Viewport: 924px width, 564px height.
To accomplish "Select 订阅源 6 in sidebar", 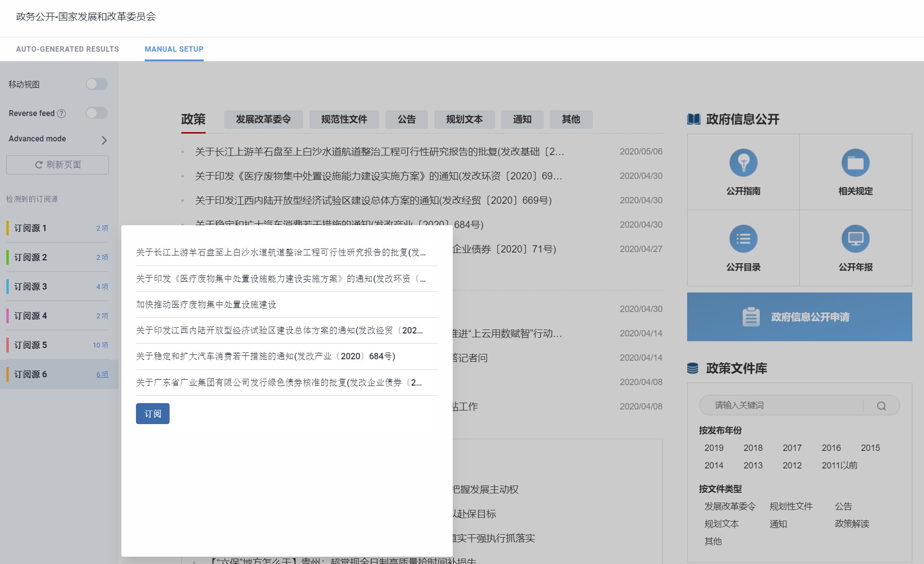I will pos(58,374).
